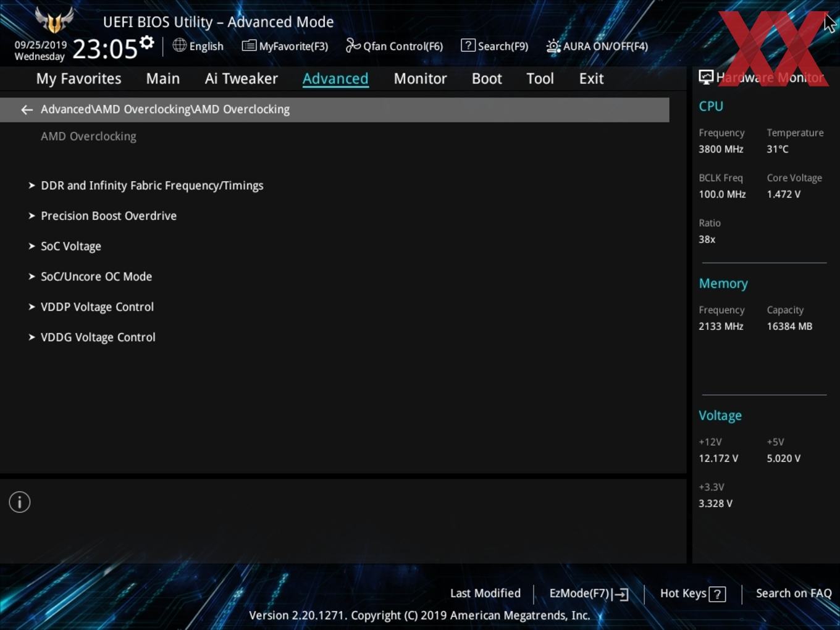Click +12V value 12.172 V
This screenshot has width=840, height=630.
pos(718,458)
